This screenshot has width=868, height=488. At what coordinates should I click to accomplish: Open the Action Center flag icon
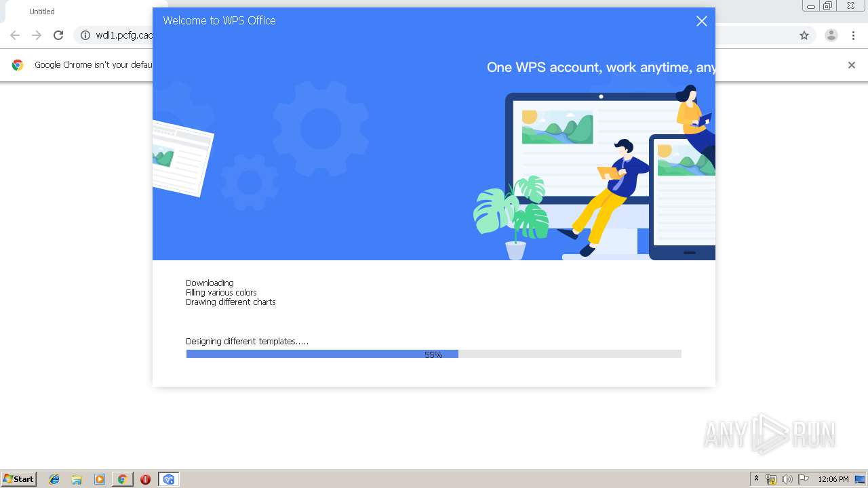pos(804,479)
